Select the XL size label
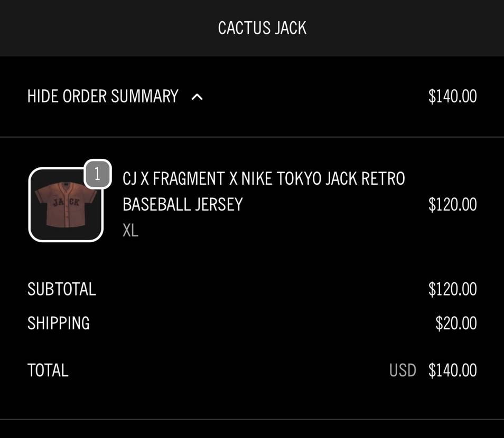 coord(130,231)
